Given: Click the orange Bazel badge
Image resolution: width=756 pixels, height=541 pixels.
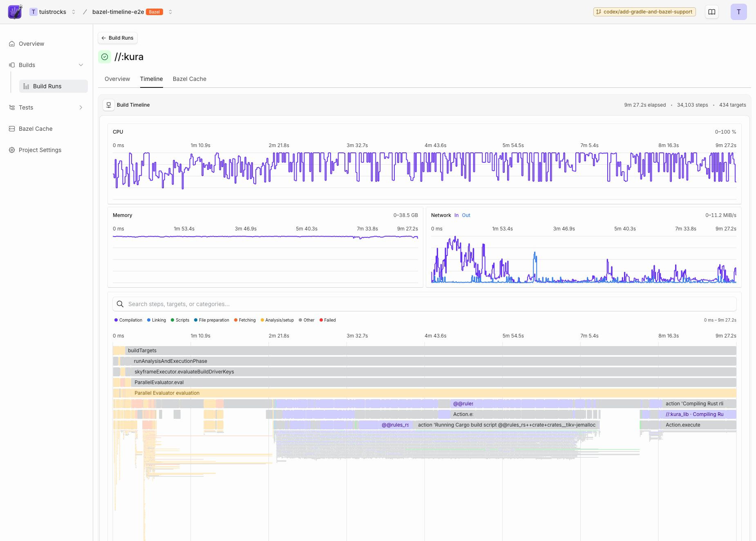Looking at the screenshot, I should (x=154, y=12).
